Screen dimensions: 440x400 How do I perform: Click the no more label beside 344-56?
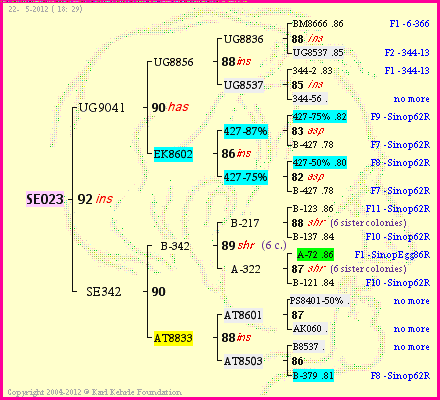click(x=412, y=99)
